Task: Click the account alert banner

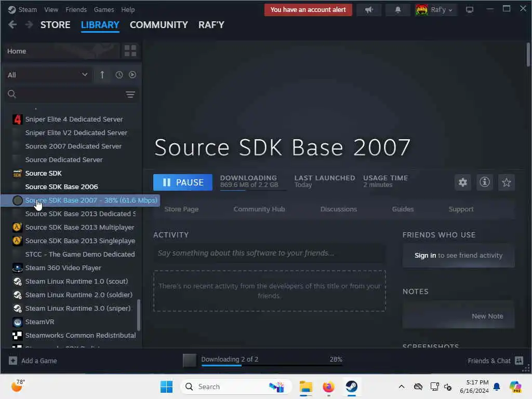Action: tap(308, 10)
